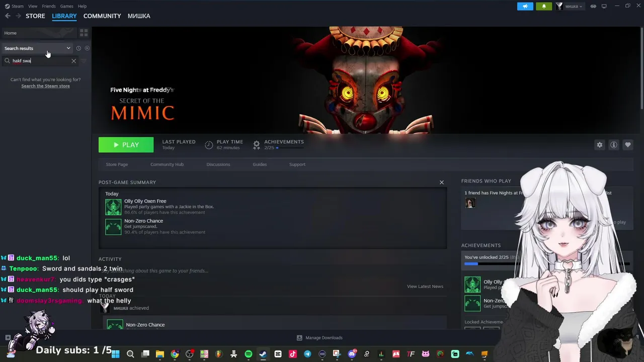Open friend avatar in Friends Who Play

click(470, 203)
